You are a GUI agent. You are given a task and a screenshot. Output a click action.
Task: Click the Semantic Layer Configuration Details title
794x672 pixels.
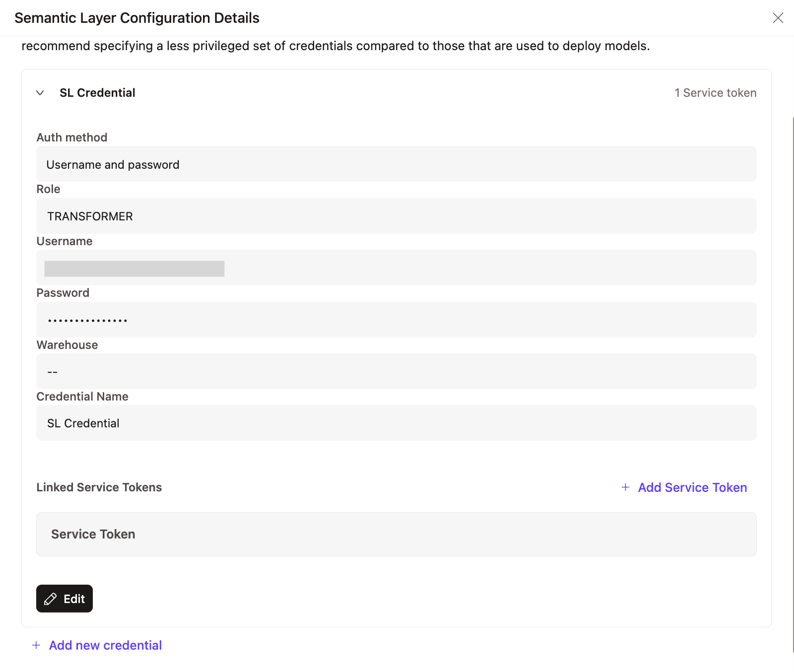[136, 18]
